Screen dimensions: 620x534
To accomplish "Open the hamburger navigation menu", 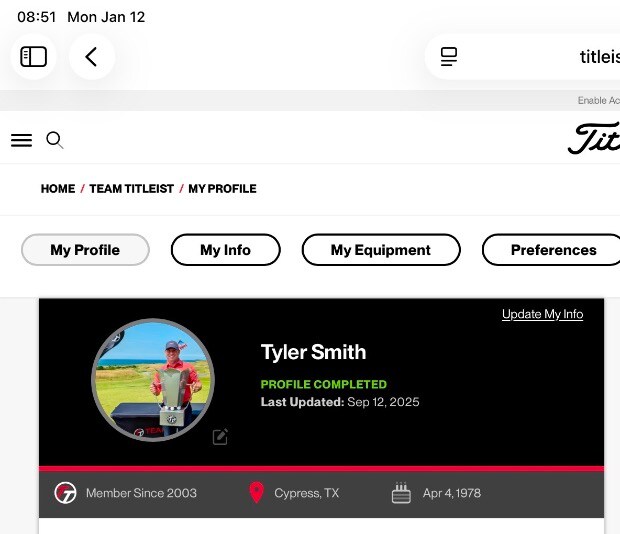I will click(21, 141).
